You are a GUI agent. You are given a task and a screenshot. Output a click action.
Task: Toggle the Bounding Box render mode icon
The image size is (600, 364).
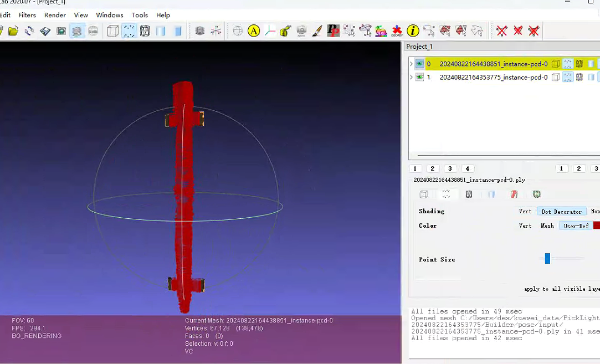tap(112, 31)
